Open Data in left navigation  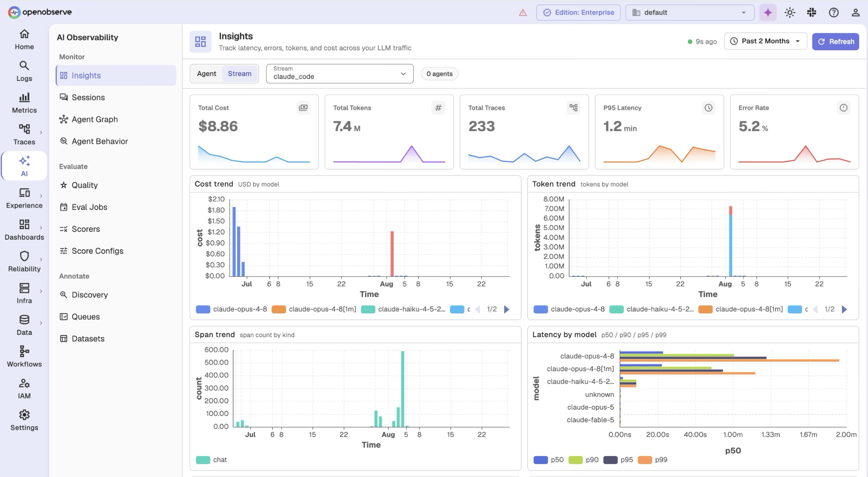[24, 325]
